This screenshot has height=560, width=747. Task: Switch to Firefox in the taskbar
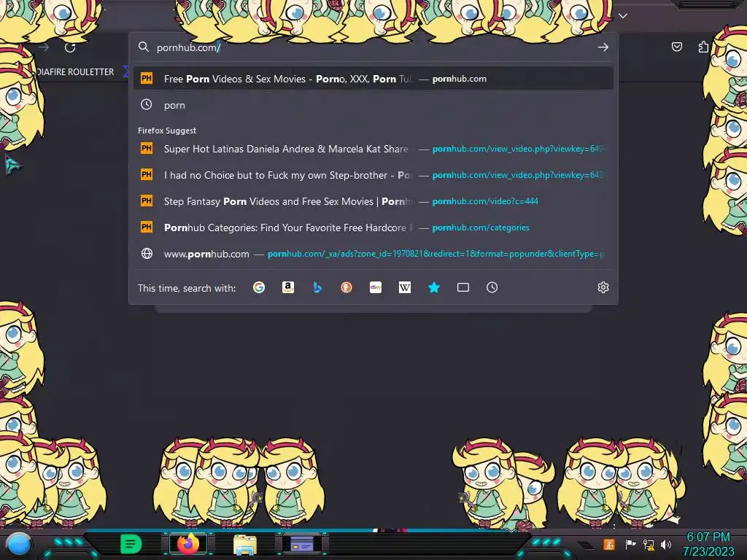(x=187, y=544)
